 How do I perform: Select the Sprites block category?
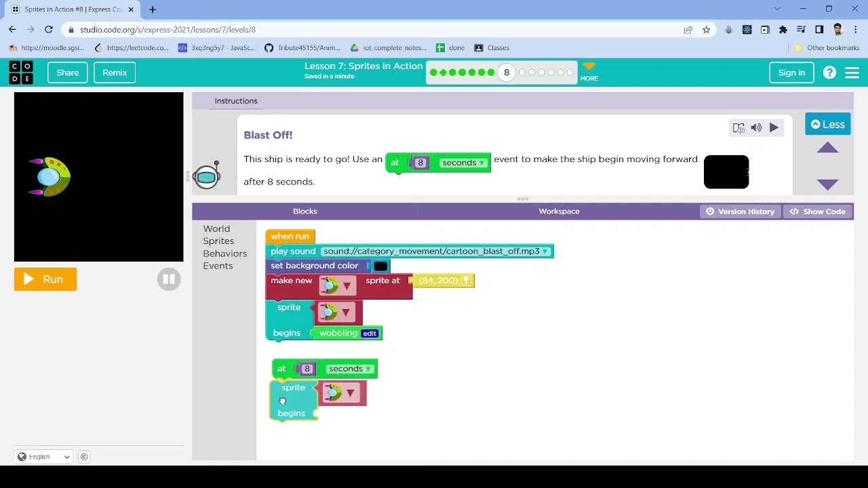point(218,241)
